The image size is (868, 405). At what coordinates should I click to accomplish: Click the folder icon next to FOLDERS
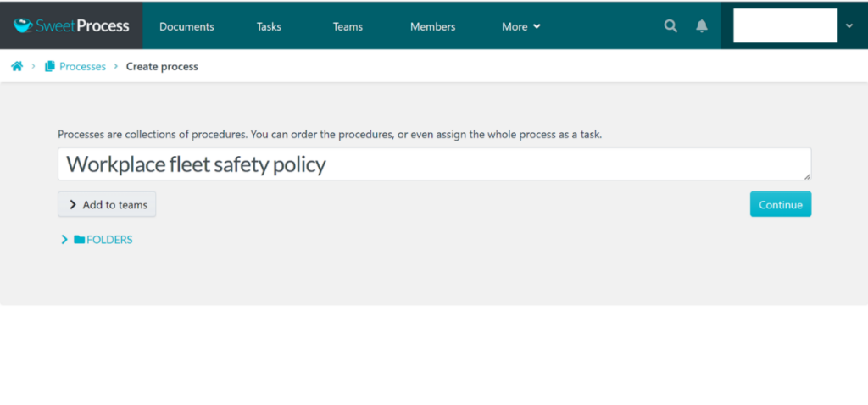(x=79, y=240)
